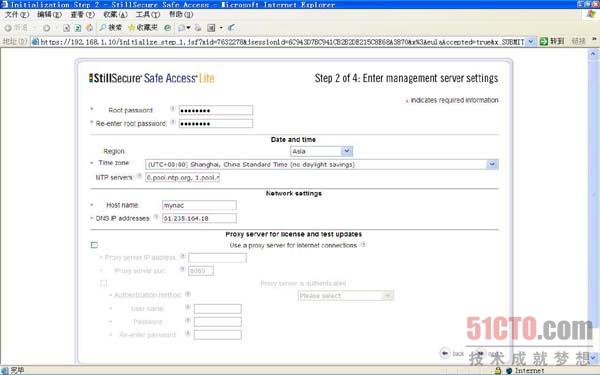Open Favorites (收藏夹) star button
Image resolution: width=600 pixels, height=375 pixels.
(x=143, y=28)
